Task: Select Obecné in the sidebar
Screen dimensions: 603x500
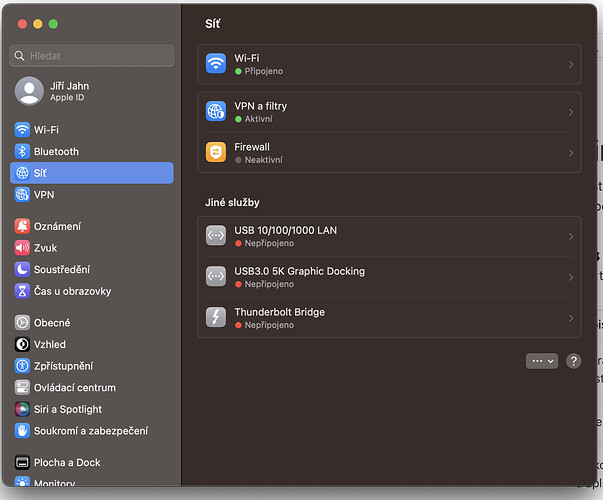Action: point(52,323)
